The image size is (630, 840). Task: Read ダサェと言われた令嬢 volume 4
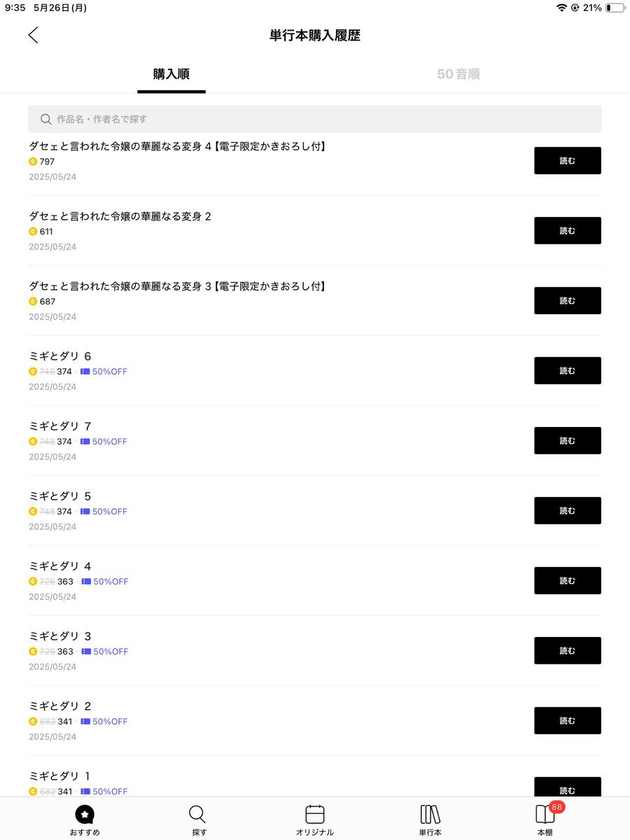tap(568, 161)
